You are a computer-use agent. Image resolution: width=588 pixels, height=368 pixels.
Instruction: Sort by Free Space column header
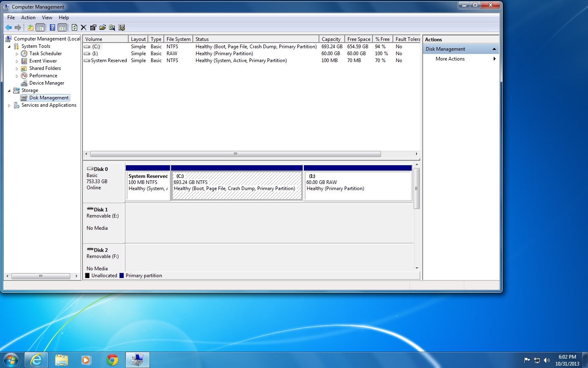359,39
